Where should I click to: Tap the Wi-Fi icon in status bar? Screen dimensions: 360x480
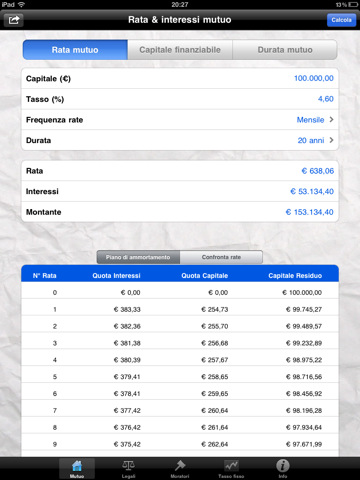coord(22,4)
